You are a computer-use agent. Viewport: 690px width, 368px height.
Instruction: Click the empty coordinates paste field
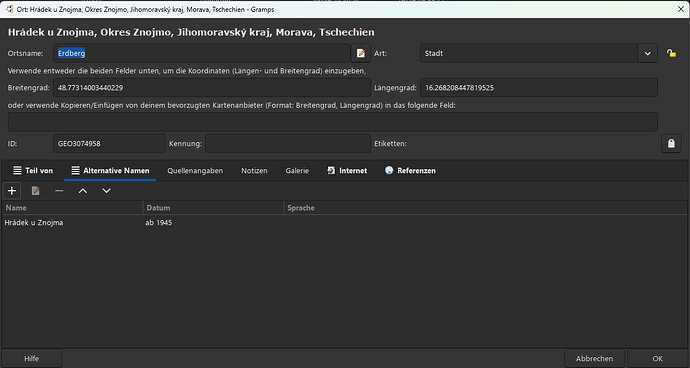[x=333, y=122]
